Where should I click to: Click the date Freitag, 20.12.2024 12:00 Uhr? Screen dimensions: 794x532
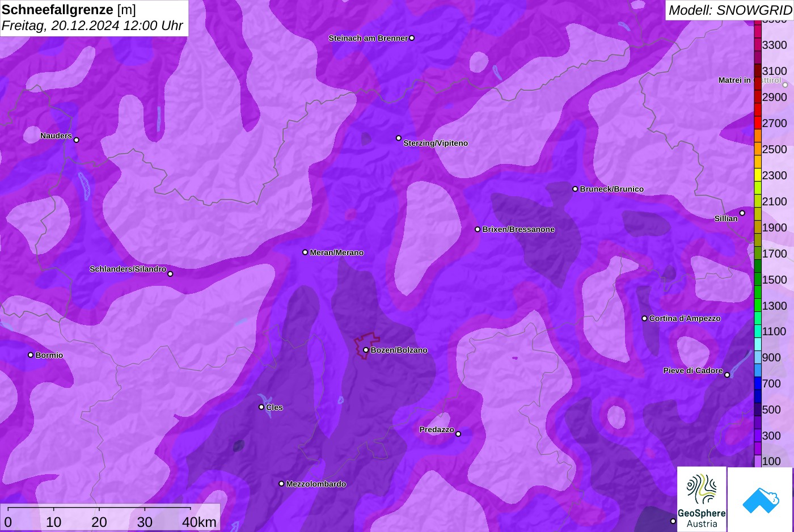(x=92, y=26)
